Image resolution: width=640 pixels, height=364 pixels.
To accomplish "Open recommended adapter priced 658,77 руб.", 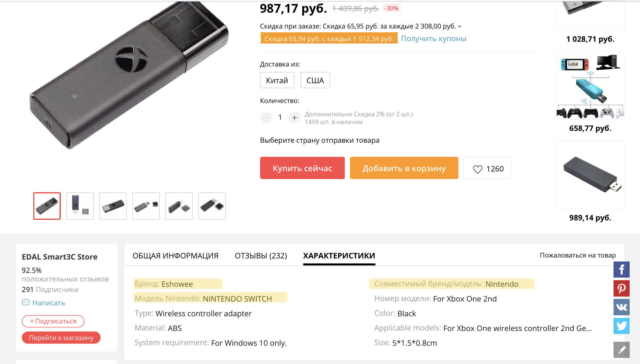I will (590, 86).
